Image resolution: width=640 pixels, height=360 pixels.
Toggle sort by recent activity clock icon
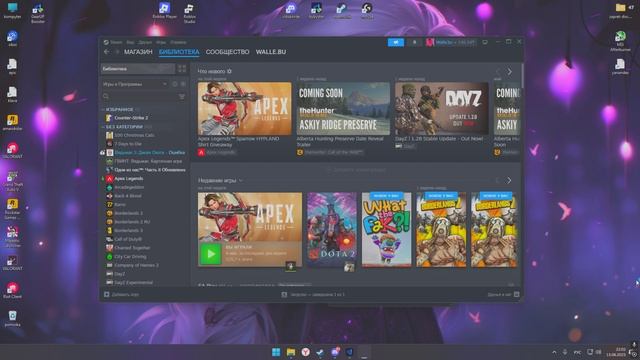coord(175,84)
